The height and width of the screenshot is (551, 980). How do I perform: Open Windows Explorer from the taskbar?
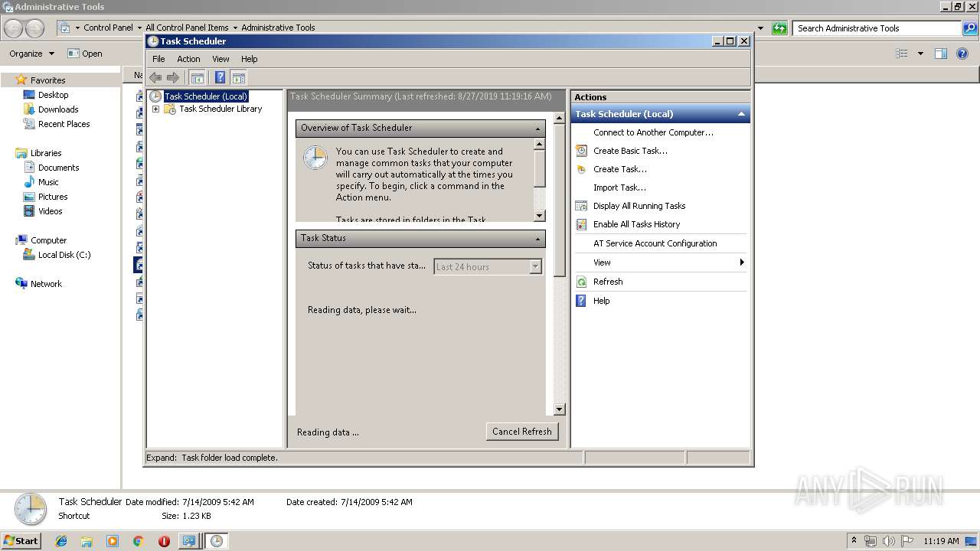pos(87,541)
